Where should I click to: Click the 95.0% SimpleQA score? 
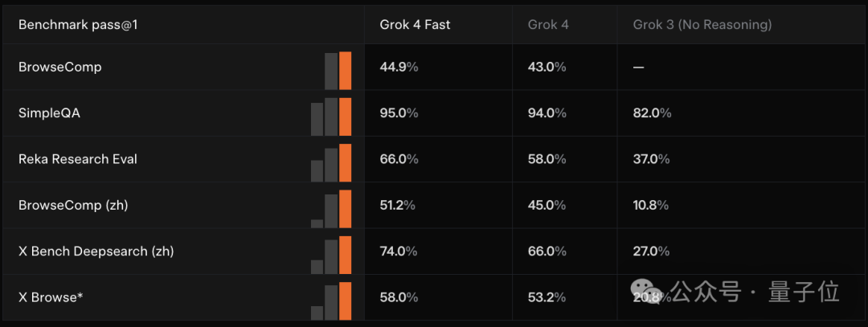pos(399,112)
